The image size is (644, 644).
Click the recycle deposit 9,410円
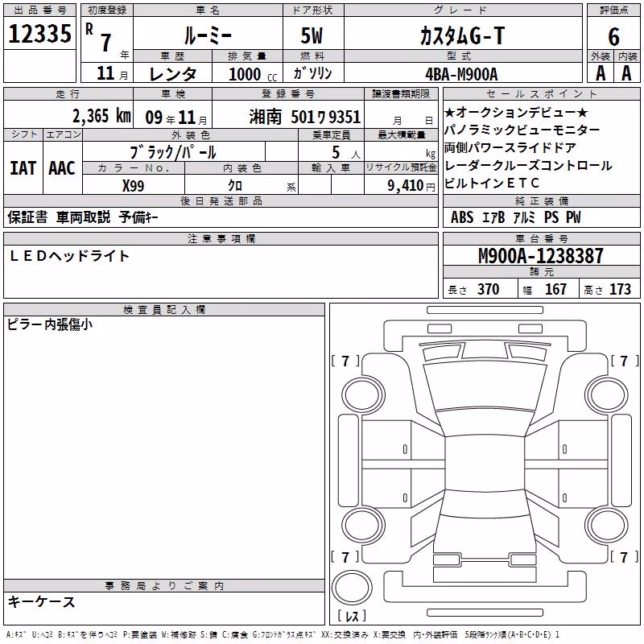[x=411, y=186]
